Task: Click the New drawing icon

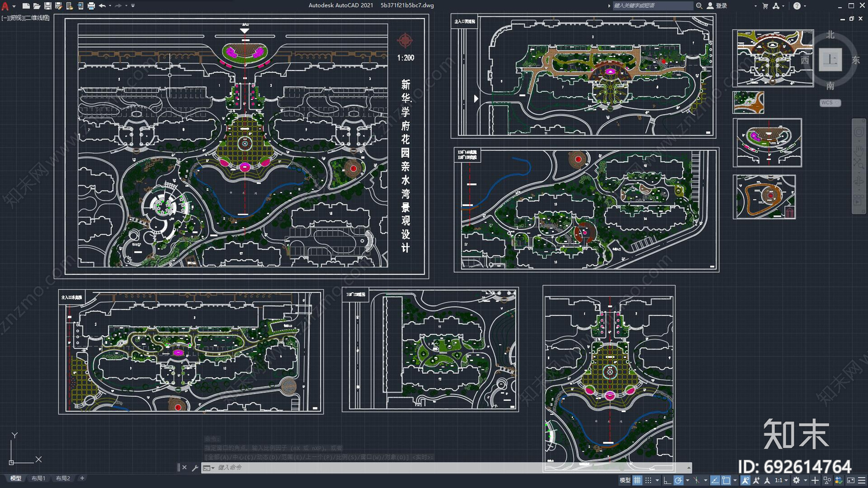Action: coord(25,6)
